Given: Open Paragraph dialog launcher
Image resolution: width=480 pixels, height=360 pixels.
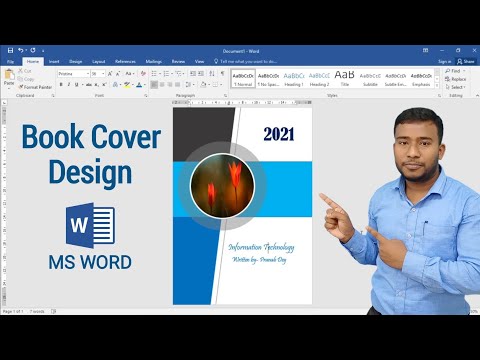Looking at the screenshot, I should tap(226, 96).
